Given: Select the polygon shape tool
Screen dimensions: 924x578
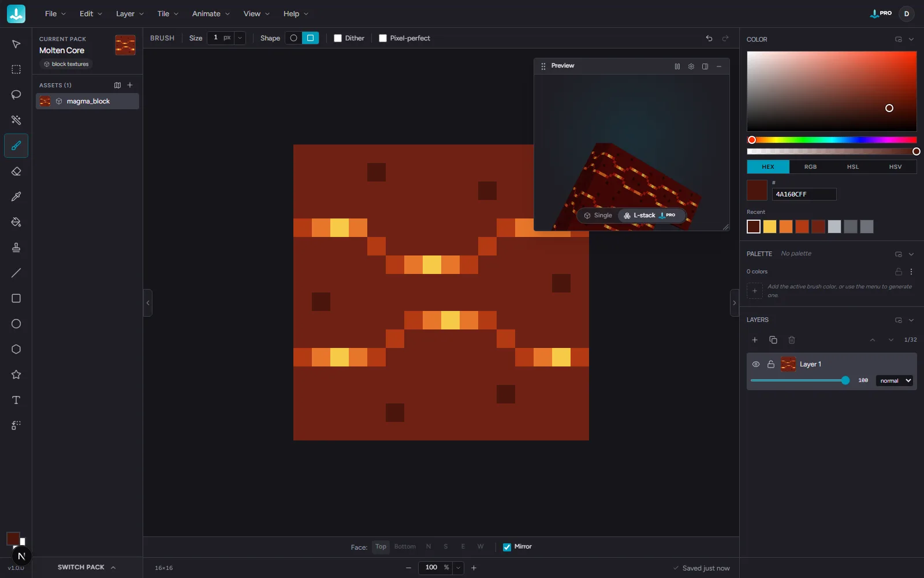Looking at the screenshot, I should tap(16, 349).
